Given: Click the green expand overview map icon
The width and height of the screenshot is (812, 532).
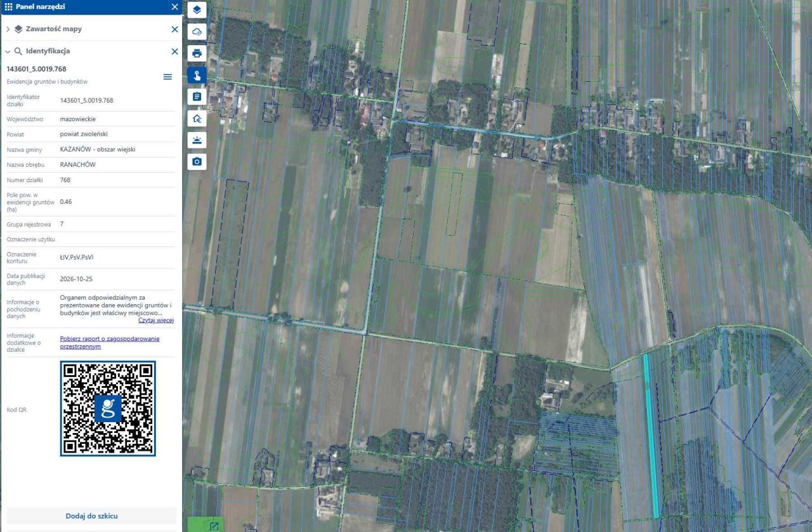Looking at the screenshot, I should click(x=213, y=526).
